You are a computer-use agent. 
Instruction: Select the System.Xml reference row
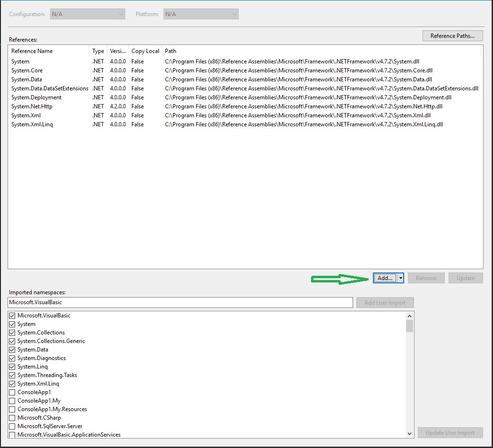pyautogui.click(x=245, y=115)
